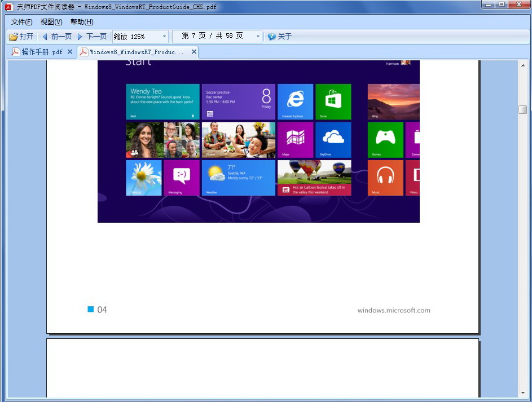
Task: Click the Weather tile showing 71°
Action: 239,178
